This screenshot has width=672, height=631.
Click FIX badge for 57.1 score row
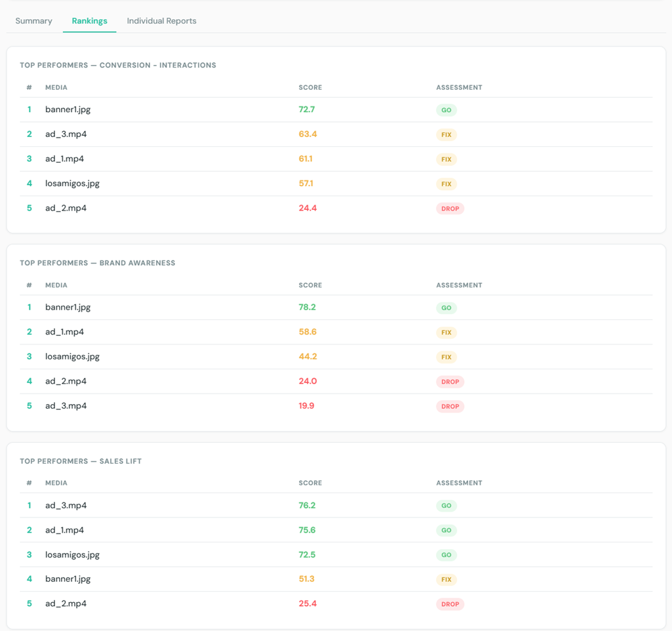point(446,184)
